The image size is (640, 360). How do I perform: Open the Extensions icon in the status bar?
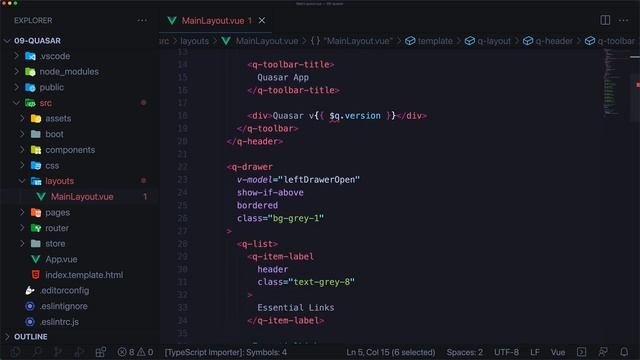101,352
